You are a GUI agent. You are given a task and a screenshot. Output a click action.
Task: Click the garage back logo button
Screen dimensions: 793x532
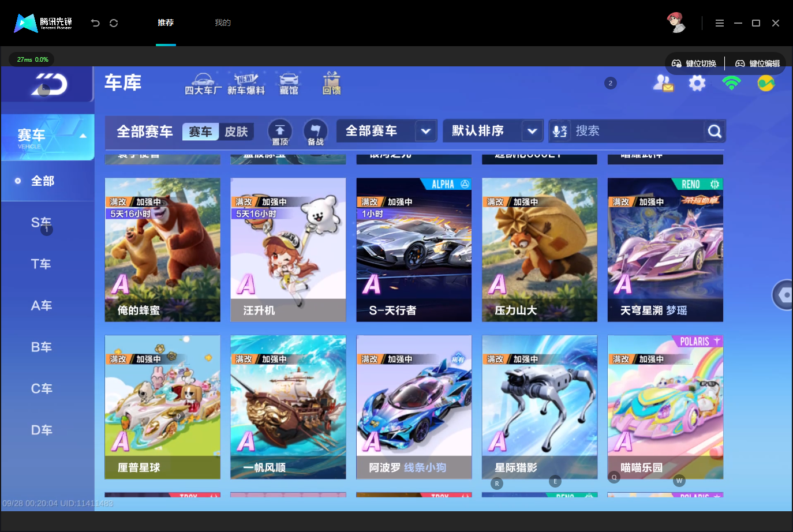coord(49,85)
